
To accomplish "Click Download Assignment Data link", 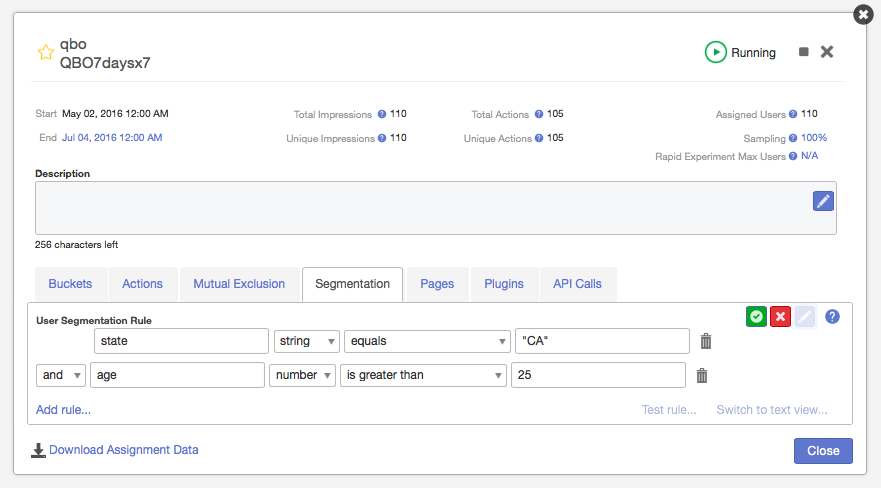I will click(124, 450).
